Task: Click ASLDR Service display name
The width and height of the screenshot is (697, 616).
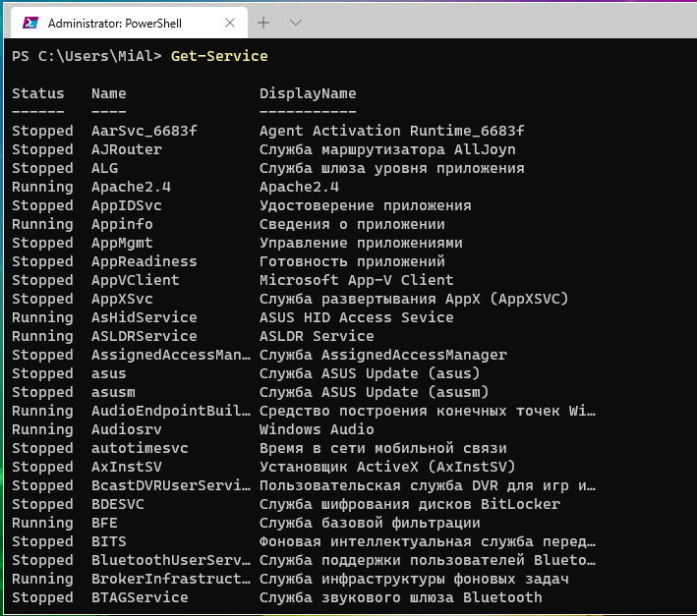Action: pos(317,336)
